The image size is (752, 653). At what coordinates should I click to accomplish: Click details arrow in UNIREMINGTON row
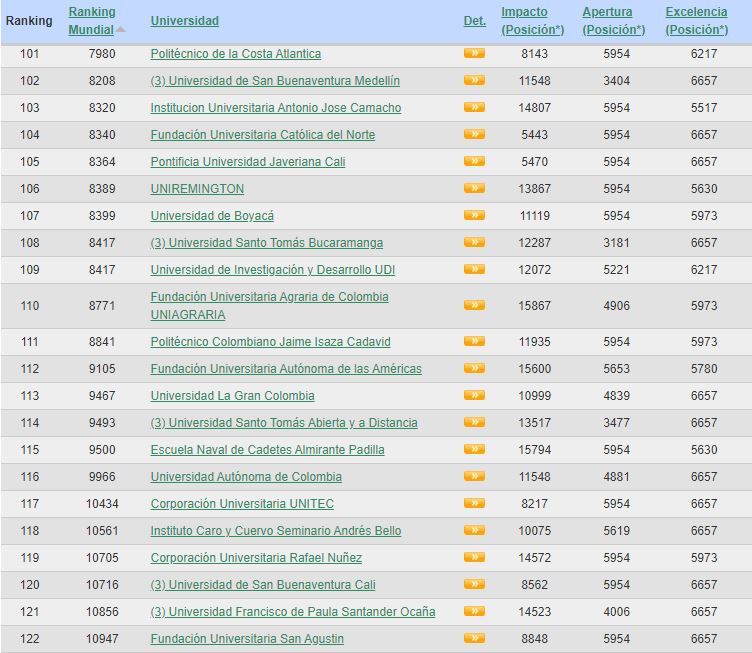474,188
